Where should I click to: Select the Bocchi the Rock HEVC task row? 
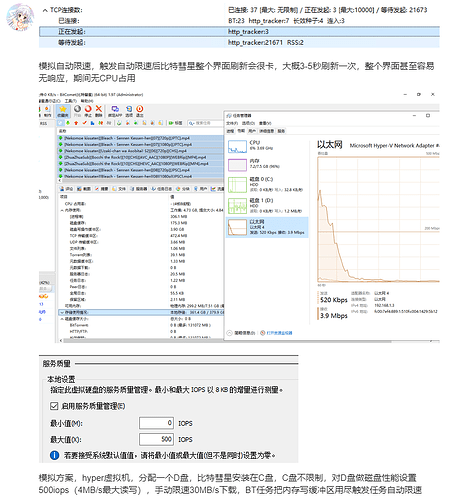pos(140,163)
